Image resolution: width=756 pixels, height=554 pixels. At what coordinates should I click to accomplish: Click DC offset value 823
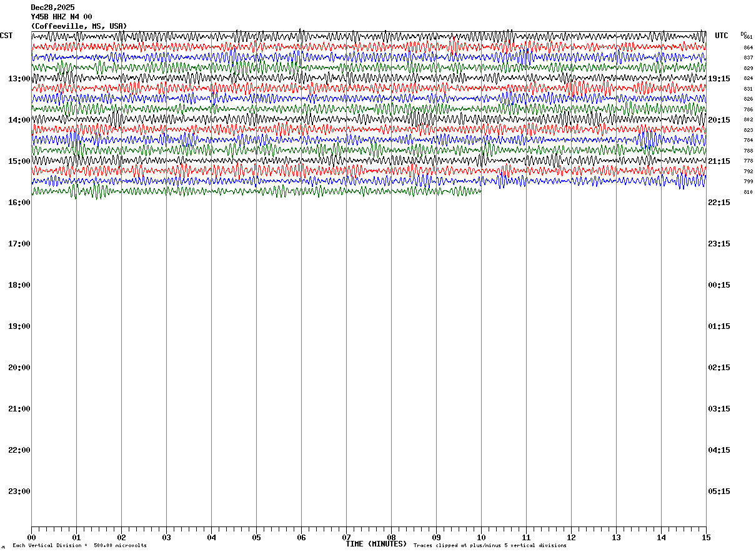[x=749, y=130]
